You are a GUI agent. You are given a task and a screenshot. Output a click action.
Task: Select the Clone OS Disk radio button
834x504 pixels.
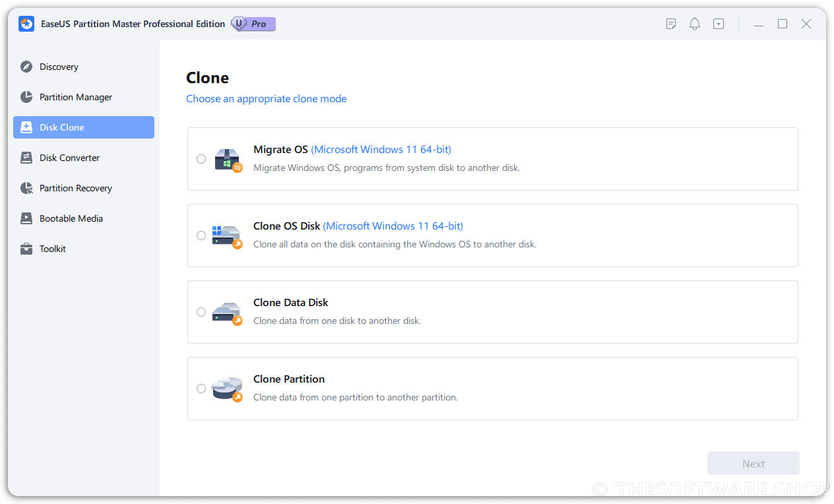click(x=201, y=236)
